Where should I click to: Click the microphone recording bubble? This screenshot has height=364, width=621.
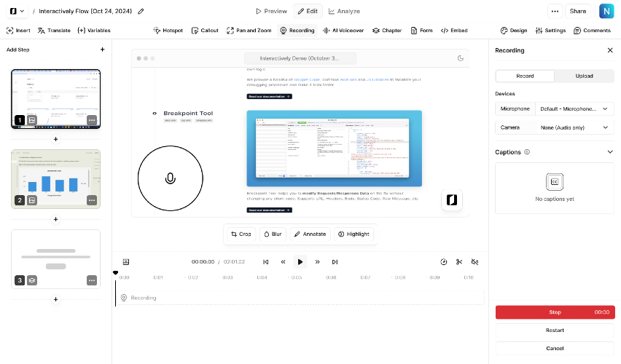pyautogui.click(x=171, y=178)
